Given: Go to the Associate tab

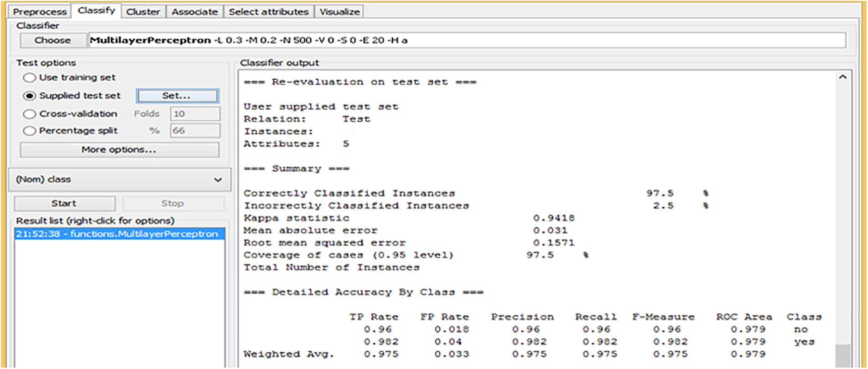Looking at the screenshot, I should click(x=195, y=12).
